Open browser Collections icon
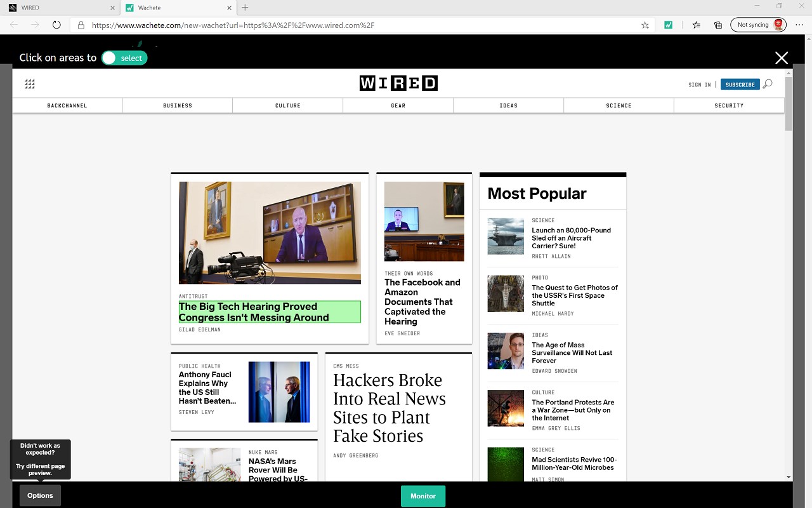 click(718, 25)
